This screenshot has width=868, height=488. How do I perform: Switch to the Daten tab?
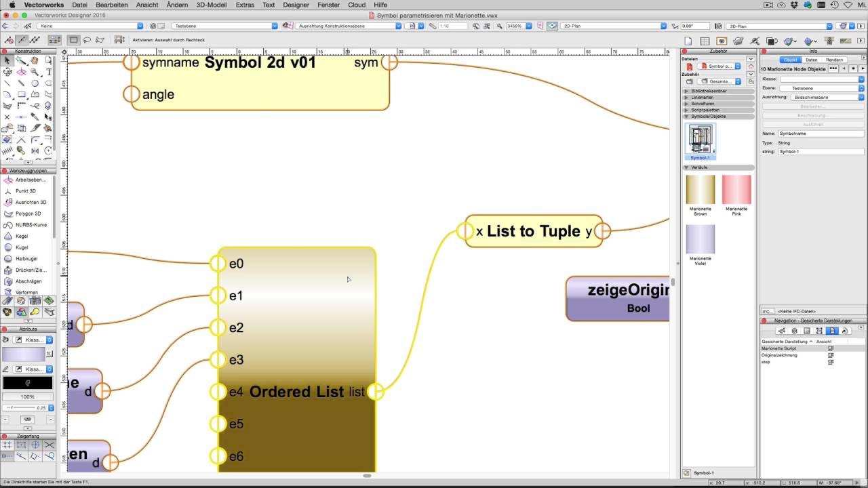pyautogui.click(x=811, y=60)
